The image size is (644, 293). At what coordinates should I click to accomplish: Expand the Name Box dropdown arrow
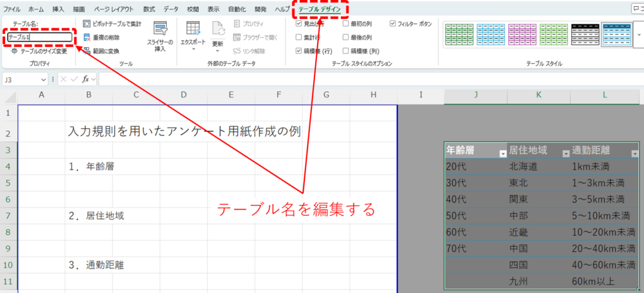[43, 79]
